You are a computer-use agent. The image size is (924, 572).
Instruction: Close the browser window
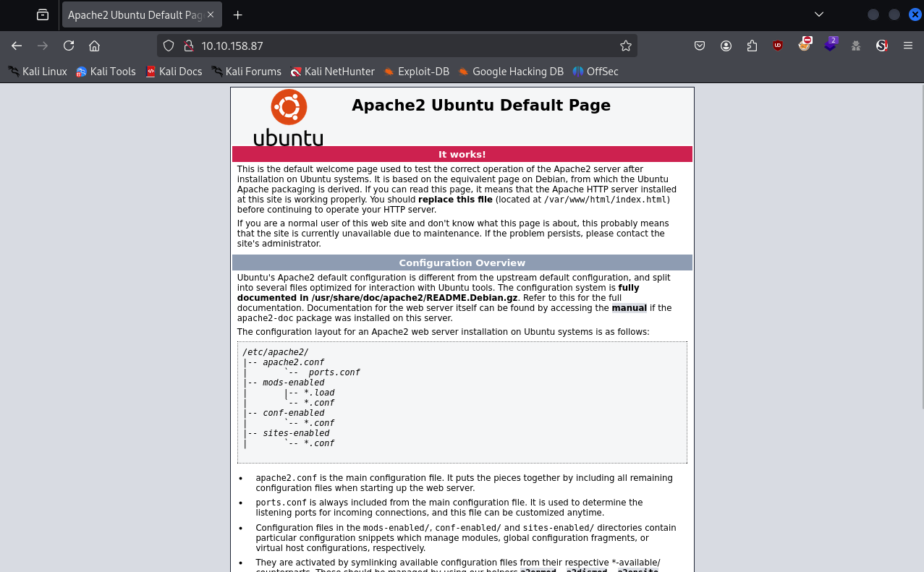(x=915, y=14)
